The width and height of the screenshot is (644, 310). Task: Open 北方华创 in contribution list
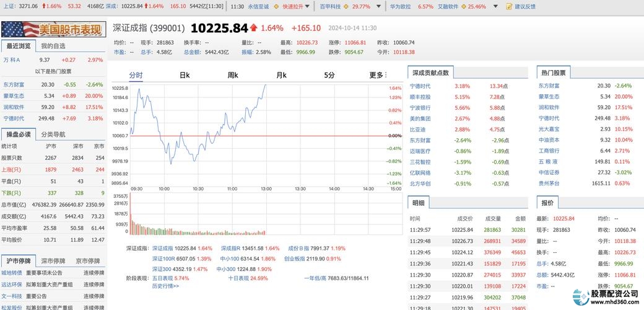pyautogui.click(x=420, y=184)
